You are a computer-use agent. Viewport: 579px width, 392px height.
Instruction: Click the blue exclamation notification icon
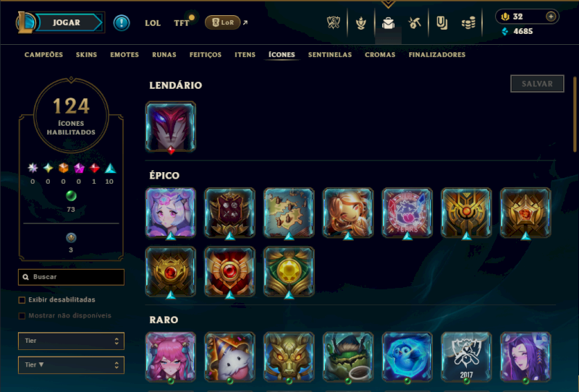(x=122, y=23)
